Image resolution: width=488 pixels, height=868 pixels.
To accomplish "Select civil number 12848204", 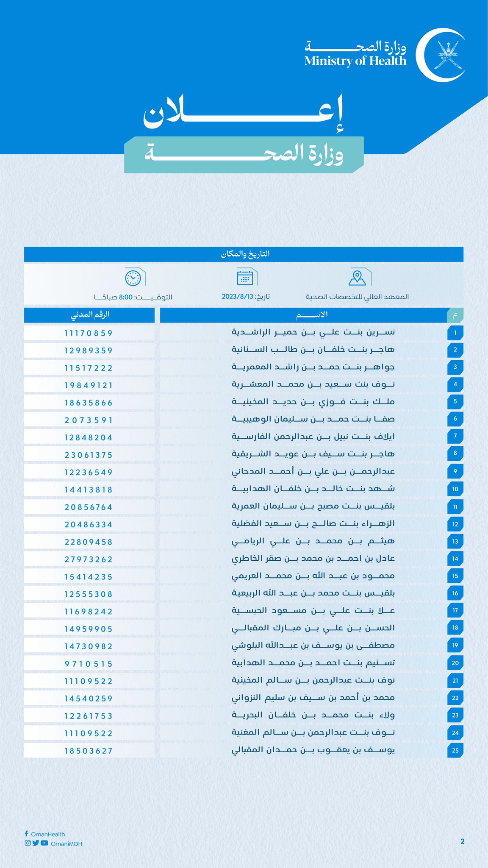I will [89, 437].
